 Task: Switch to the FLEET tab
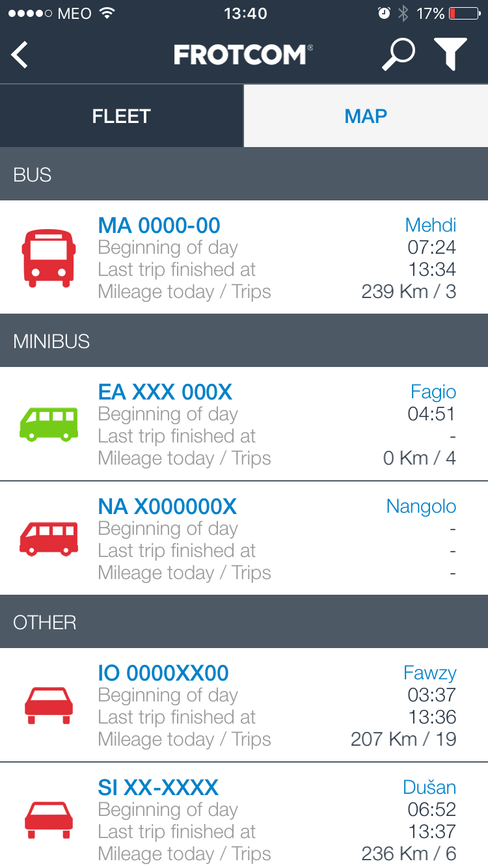[x=122, y=116]
